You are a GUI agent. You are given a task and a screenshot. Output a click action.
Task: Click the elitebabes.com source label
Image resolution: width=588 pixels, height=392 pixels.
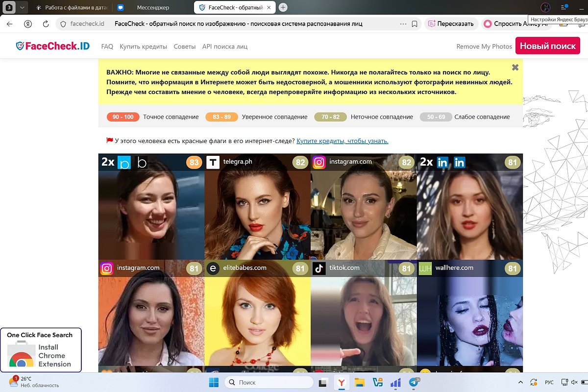point(245,268)
